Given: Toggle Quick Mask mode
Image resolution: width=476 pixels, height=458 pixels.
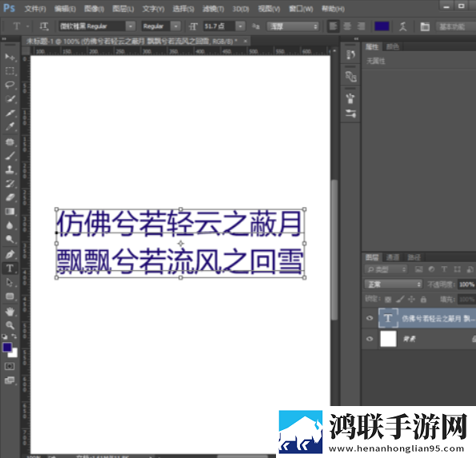Looking at the screenshot, I should (10, 366).
